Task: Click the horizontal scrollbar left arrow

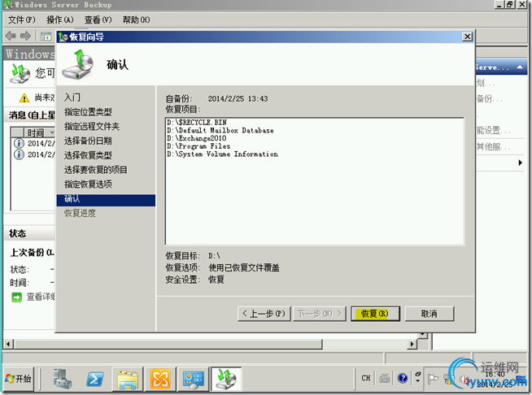Action: click(8, 344)
